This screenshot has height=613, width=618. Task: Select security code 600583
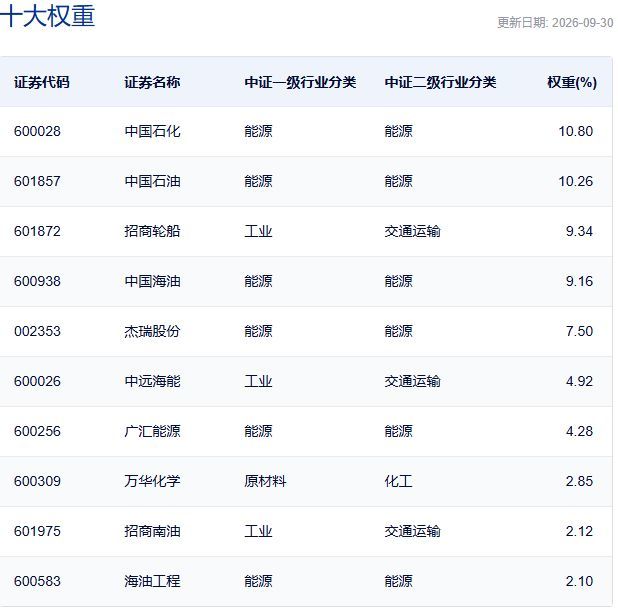[37, 581]
